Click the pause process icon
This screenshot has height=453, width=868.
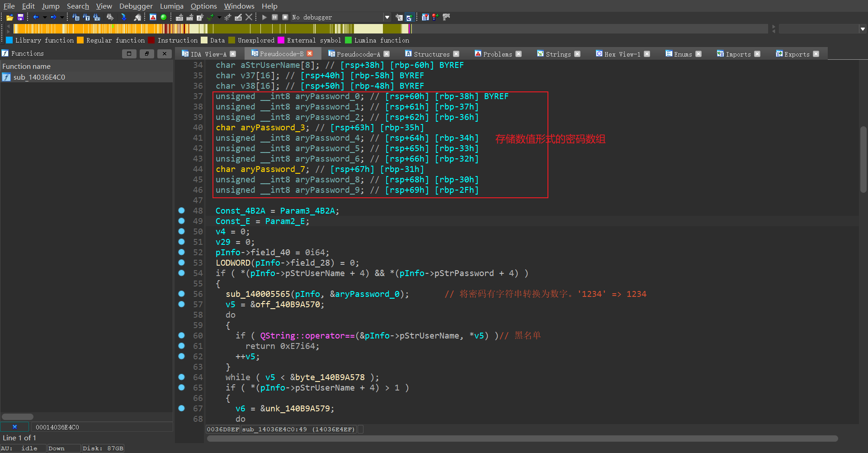coord(275,17)
